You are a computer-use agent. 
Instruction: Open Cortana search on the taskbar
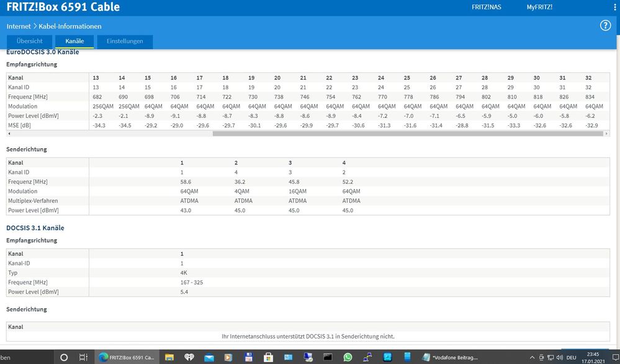(x=63, y=357)
